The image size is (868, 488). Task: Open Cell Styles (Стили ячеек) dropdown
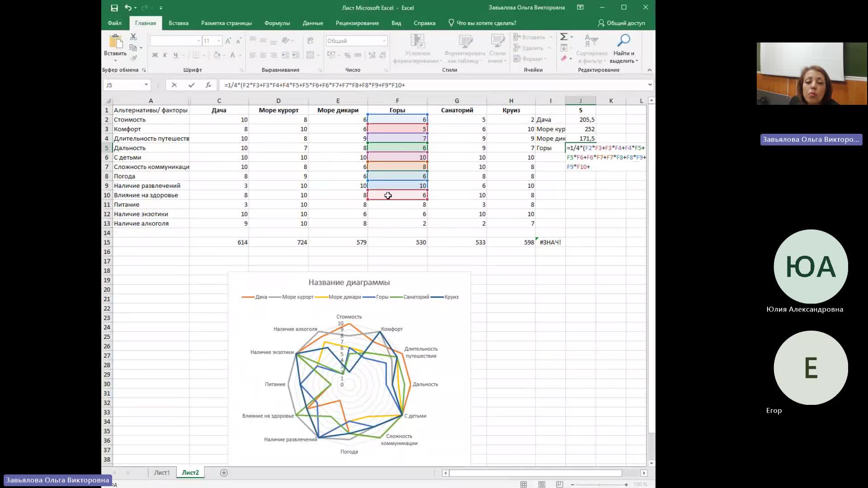497,48
